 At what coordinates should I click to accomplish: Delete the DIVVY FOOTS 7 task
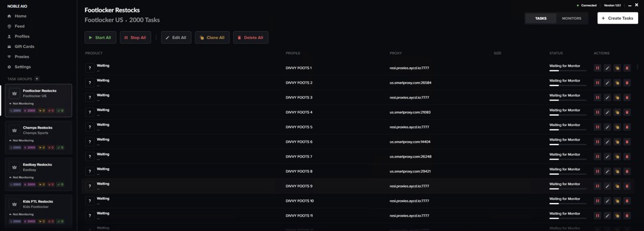point(626,156)
